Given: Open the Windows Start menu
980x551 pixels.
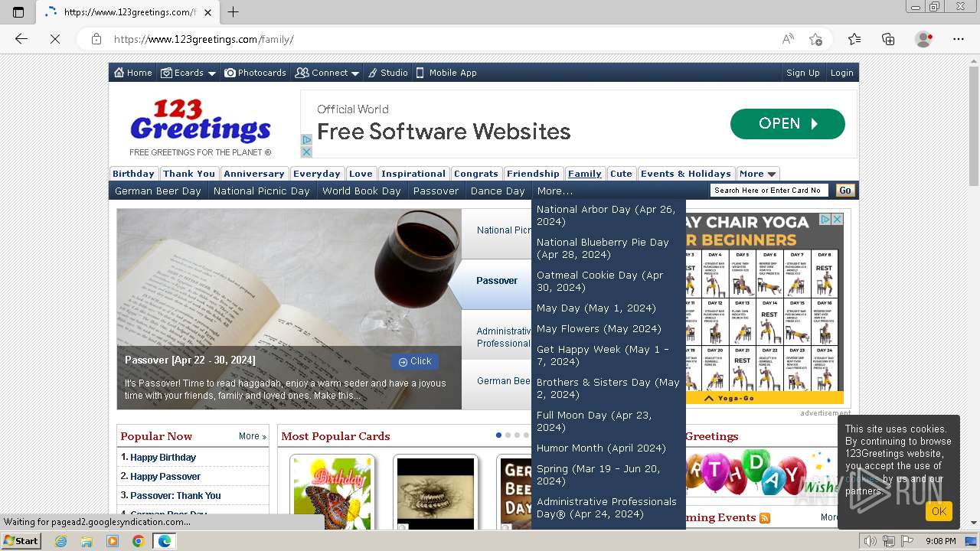Looking at the screenshot, I should (x=21, y=540).
